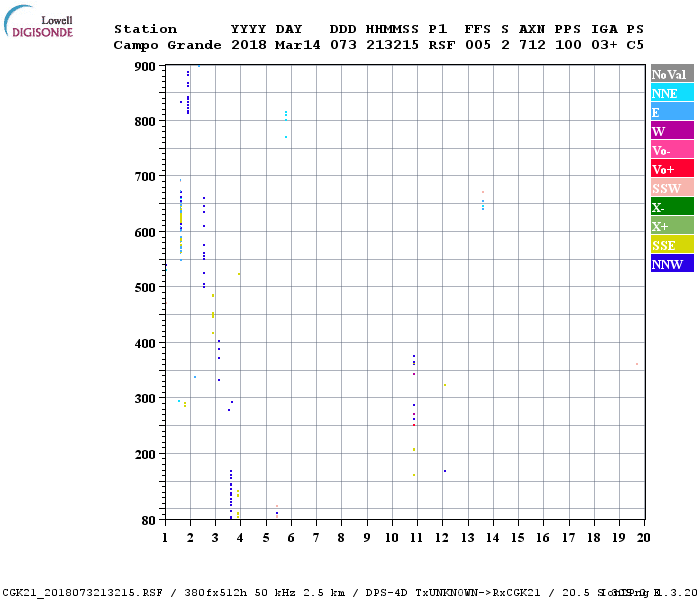Click the AXN value 712
The height and width of the screenshot is (600, 700).
pos(532,45)
